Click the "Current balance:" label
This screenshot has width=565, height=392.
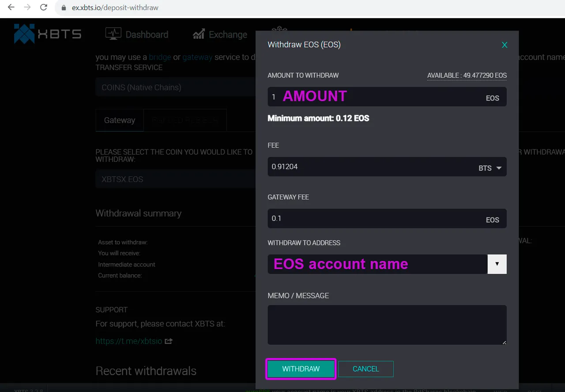[x=120, y=276]
